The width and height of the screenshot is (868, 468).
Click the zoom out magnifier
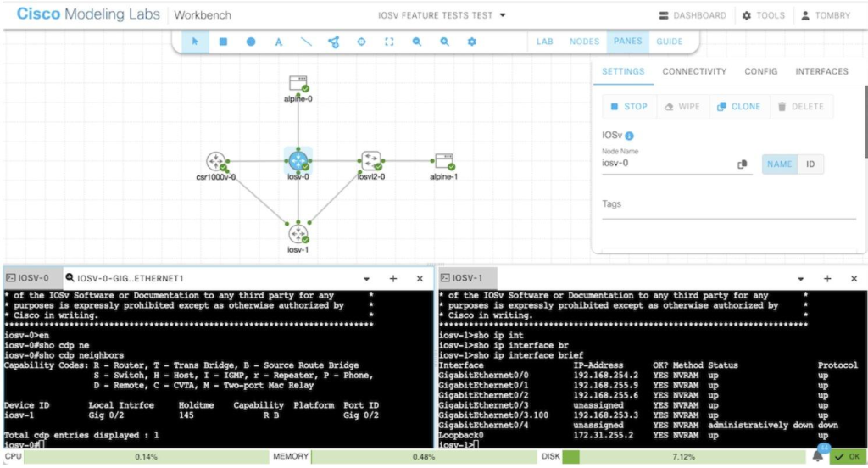pos(417,42)
